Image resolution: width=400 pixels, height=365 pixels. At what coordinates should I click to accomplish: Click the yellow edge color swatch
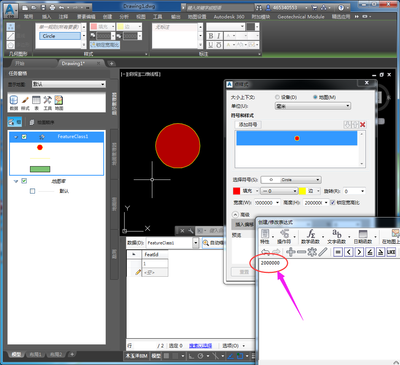pyautogui.click(x=302, y=191)
